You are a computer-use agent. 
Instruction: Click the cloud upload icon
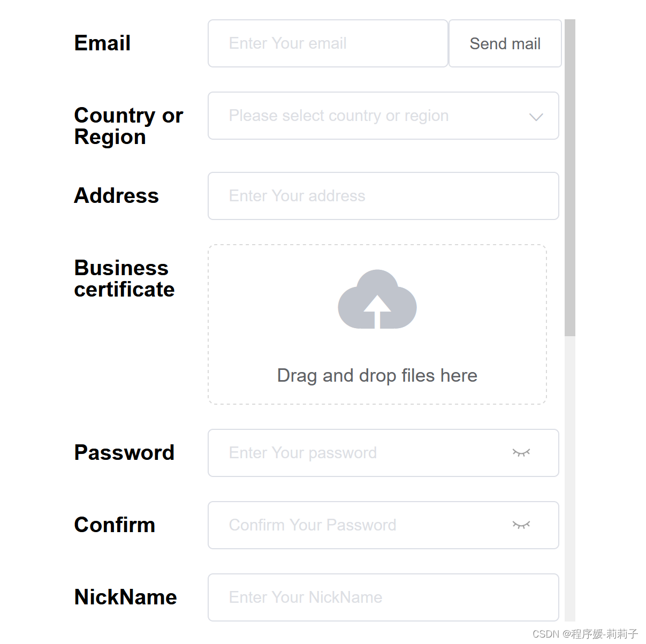(377, 299)
